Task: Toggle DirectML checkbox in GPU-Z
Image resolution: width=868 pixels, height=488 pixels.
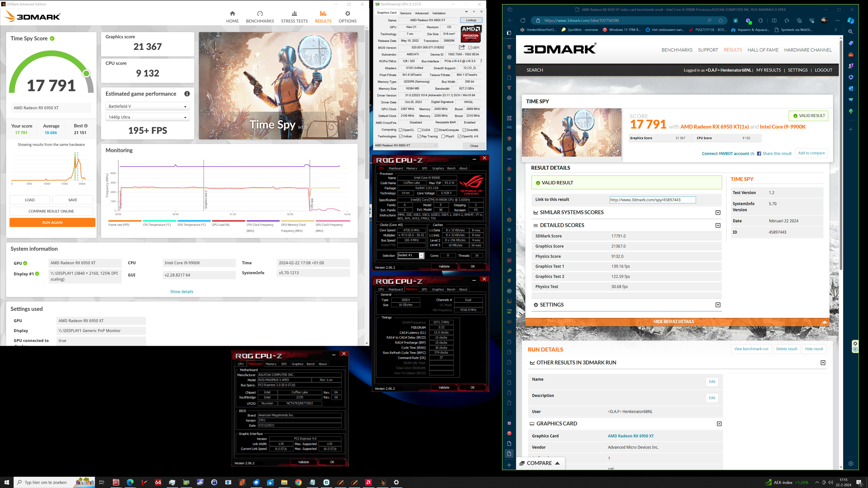Action: coord(464,130)
